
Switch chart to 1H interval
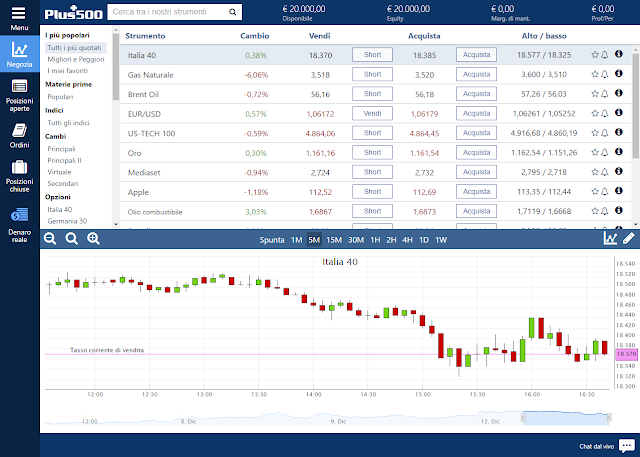coord(375,240)
